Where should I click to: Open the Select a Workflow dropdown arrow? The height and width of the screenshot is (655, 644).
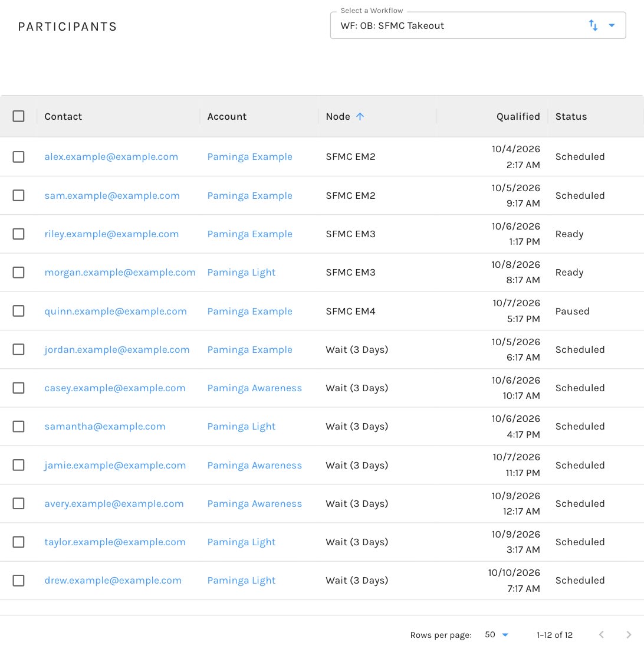(x=612, y=25)
